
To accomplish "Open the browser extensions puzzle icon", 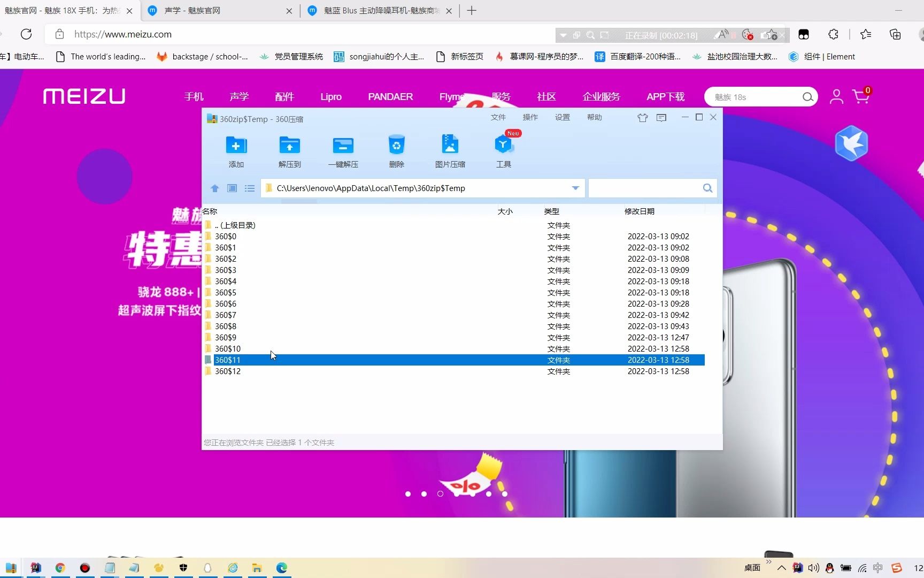I will pyautogui.click(x=833, y=34).
